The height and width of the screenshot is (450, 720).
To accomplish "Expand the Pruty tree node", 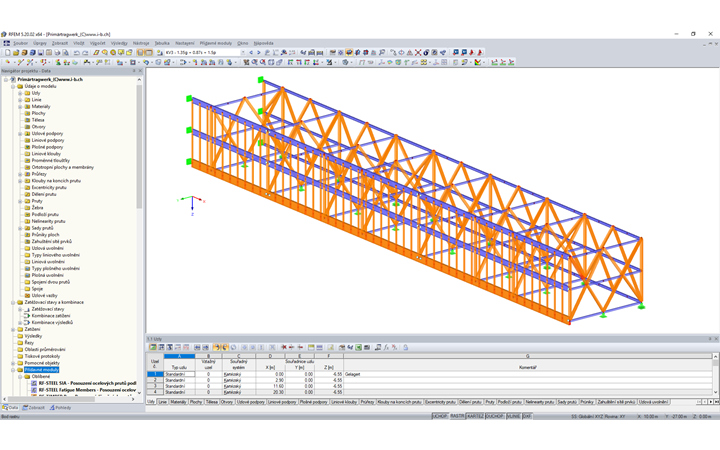I will click(x=20, y=201).
